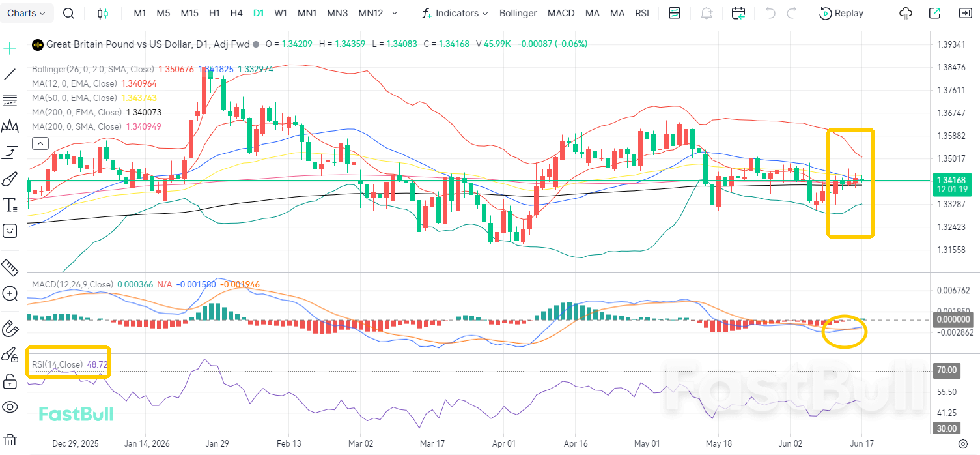Open the Indicators dropdown

pos(455,13)
